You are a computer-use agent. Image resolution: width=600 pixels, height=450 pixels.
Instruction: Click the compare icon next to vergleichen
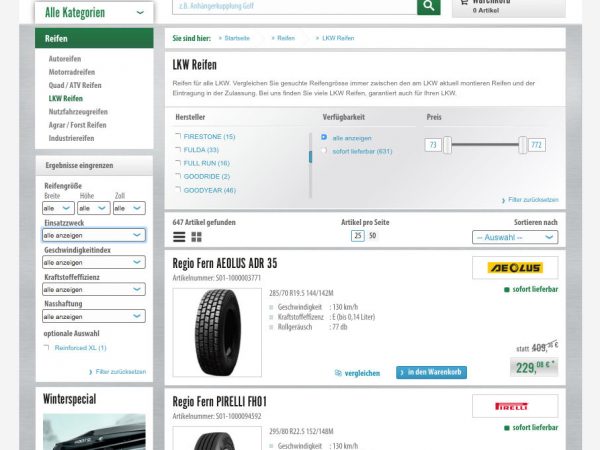click(x=338, y=373)
